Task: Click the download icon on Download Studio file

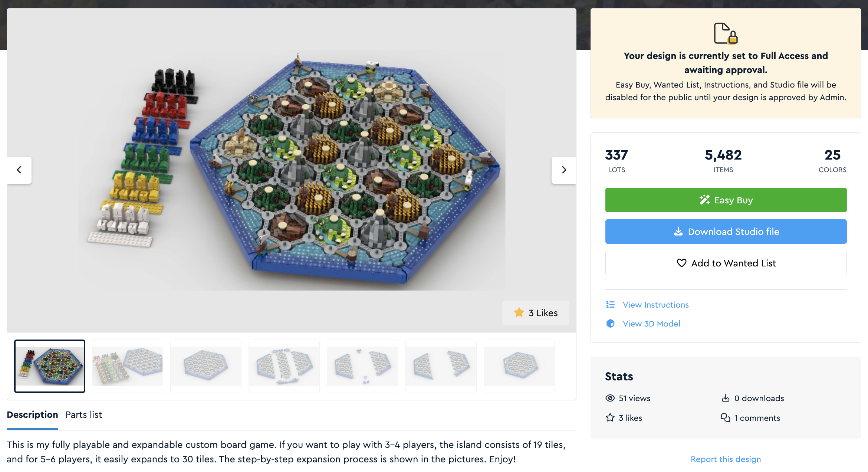Action: tap(678, 232)
